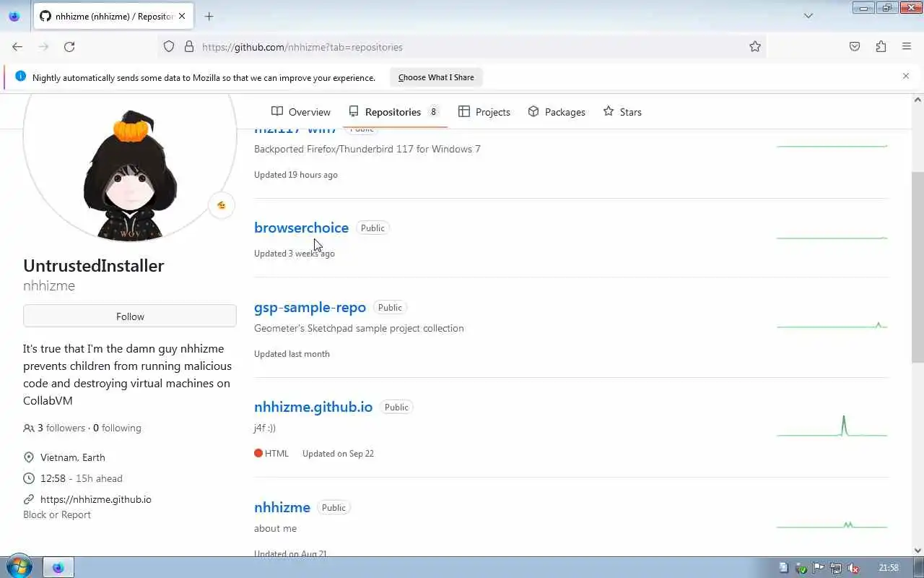Open the Action Center flag tray icon
This screenshot has width=924, height=578.
click(819, 568)
